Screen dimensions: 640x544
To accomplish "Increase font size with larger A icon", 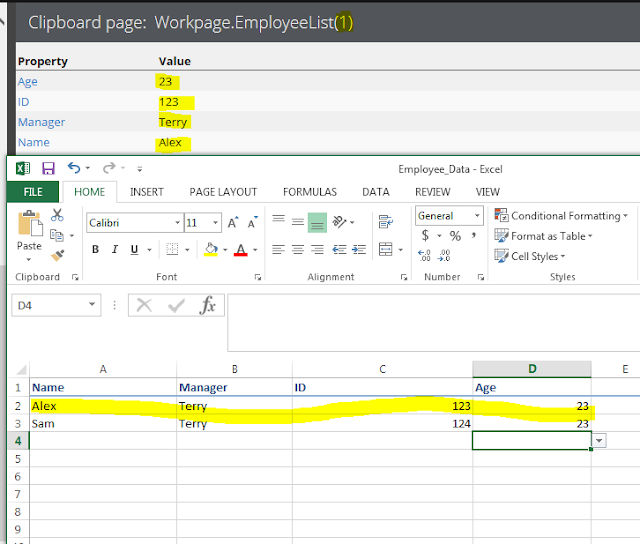I will [233, 222].
